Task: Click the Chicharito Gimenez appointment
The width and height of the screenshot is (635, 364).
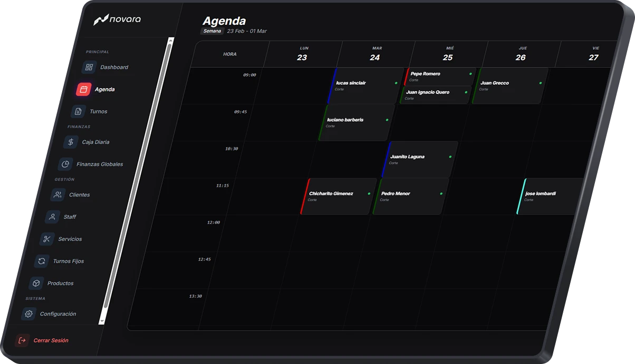Action: pos(338,196)
